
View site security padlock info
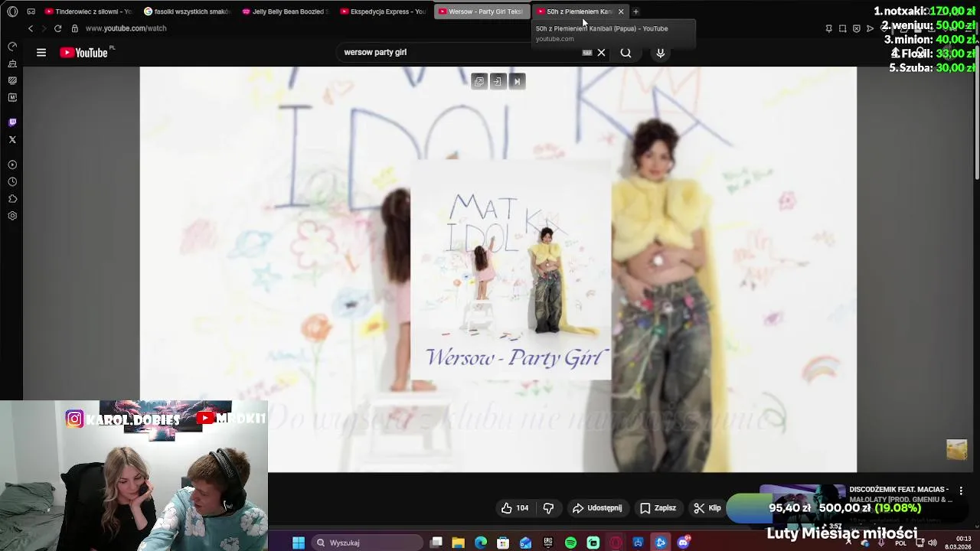tap(74, 28)
